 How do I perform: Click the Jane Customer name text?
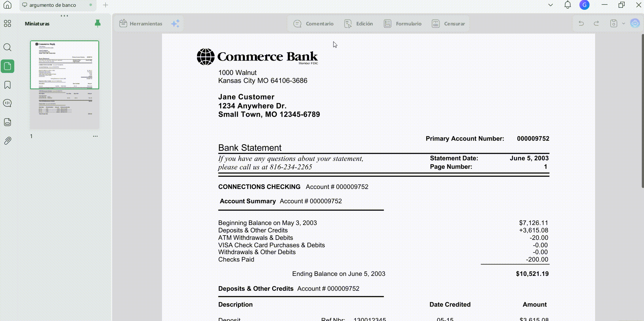pos(246,97)
